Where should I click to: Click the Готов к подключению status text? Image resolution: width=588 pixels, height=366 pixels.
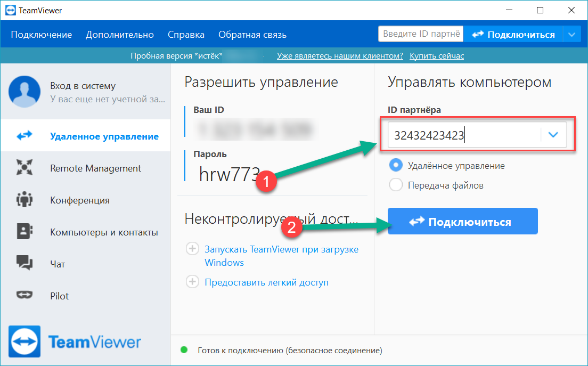point(290,351)
